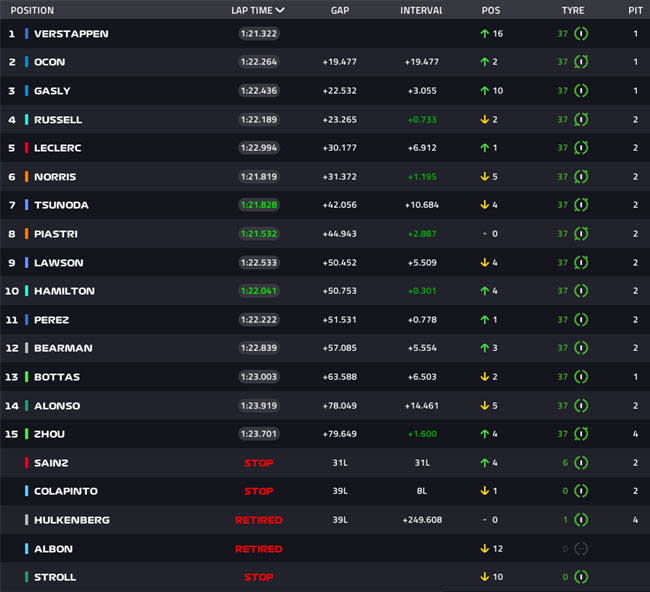
Task: Select the POSITION column header
Action: [32, 10]
